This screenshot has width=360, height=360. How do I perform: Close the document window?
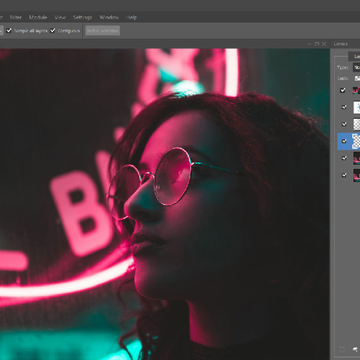(x=324, y=44)
